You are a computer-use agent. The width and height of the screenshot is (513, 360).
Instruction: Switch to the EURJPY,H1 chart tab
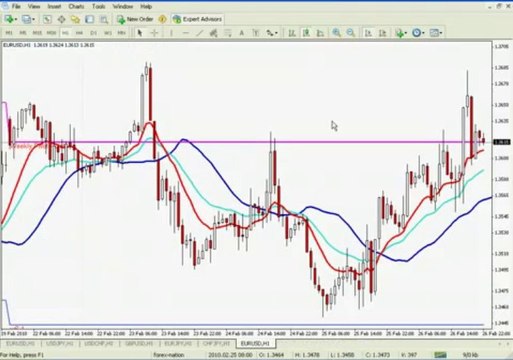click(177, 343)
